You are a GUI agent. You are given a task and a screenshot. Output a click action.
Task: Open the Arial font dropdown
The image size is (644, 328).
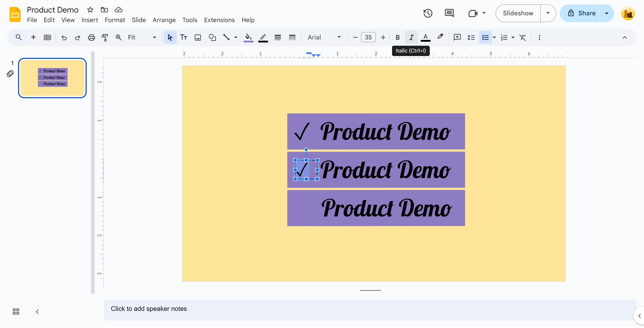point(324,37)
